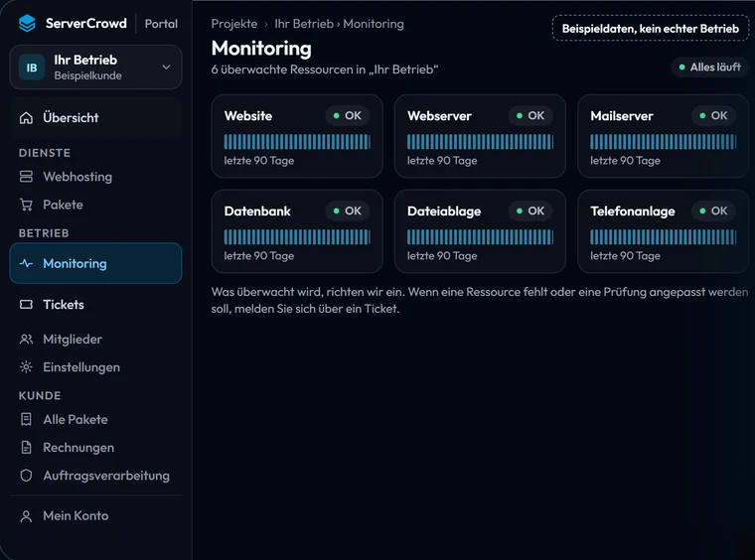
Task: Open Auftragsverarbeitung page
Action: [95, 476]
